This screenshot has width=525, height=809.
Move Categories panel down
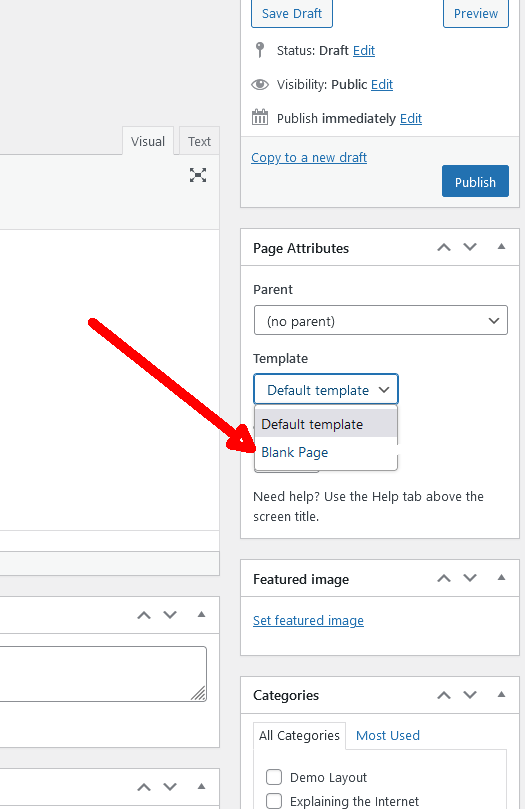(x=470, y=695)
